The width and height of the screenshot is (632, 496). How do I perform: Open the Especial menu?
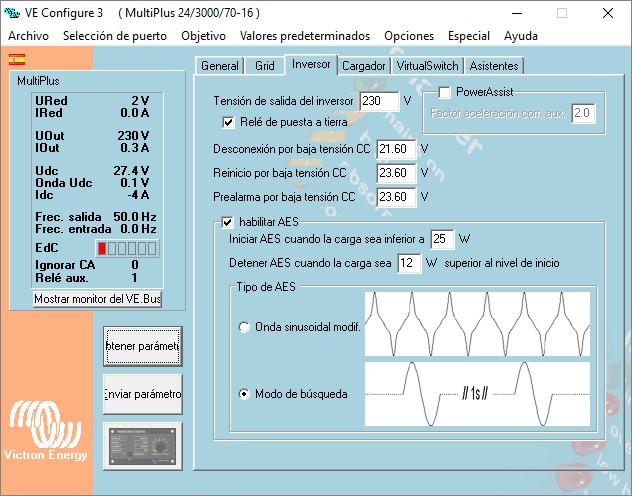[x=469, y=36]
